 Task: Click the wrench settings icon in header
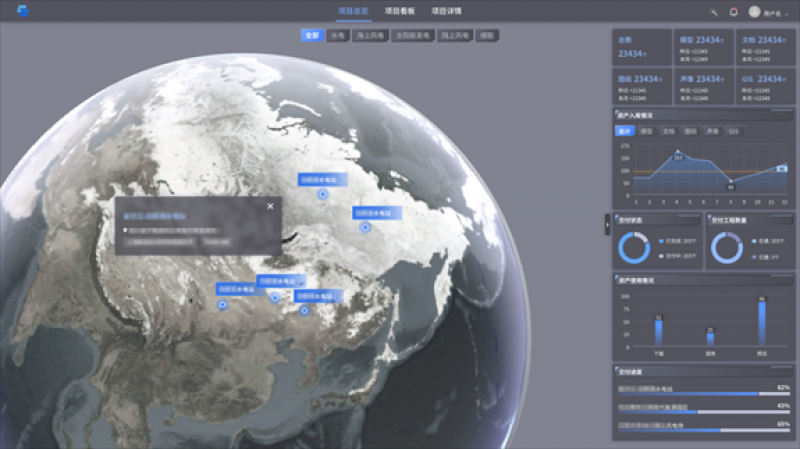pos(714,12)
